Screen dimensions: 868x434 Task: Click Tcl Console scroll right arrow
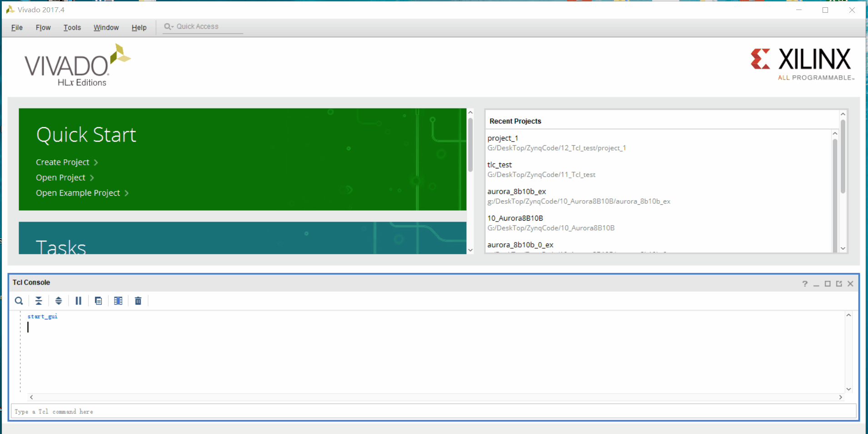[840, 397]
